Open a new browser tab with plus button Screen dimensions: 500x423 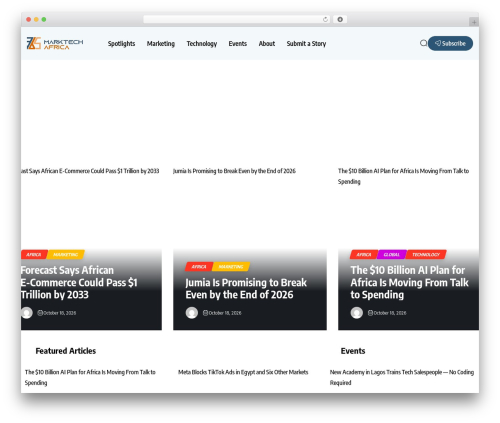tap(474, 22)
